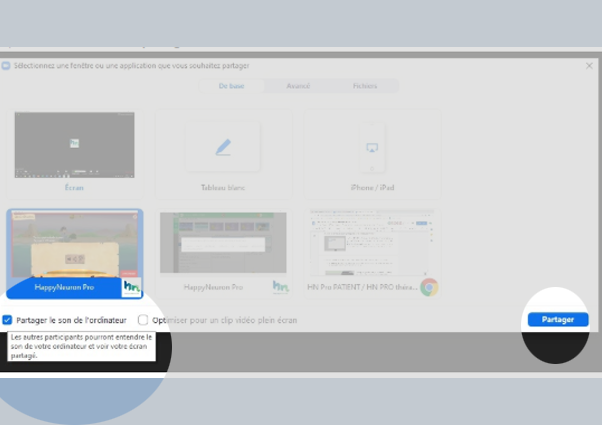Screen dimensions: 602x425
Task: Choose the Tableau blanc pencil option
Action: pyautogui.click(x=223, y=154)
